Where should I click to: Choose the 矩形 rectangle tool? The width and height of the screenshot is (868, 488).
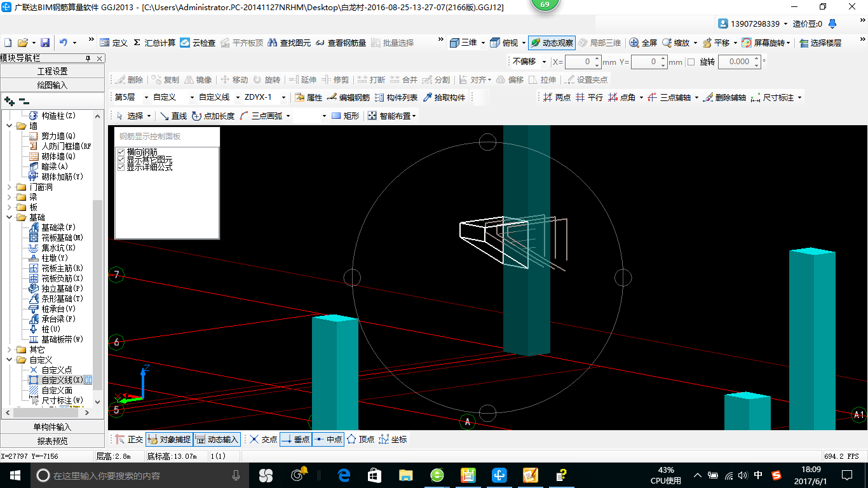click(x=346, y=116)
